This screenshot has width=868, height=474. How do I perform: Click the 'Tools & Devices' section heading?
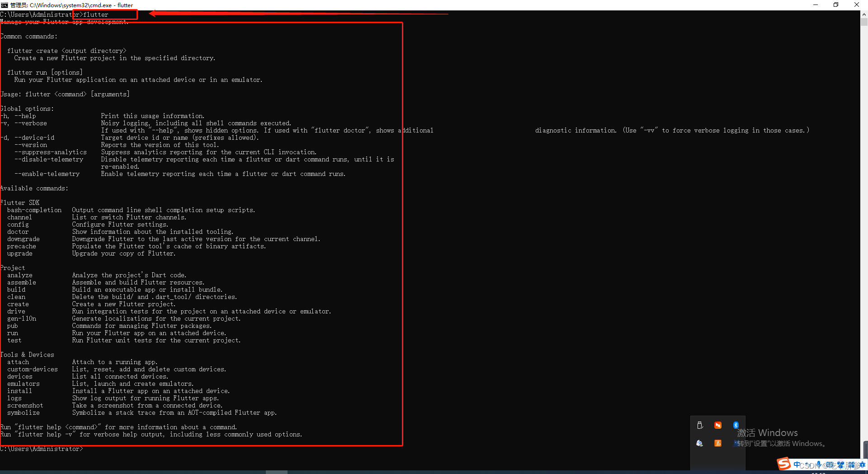click(x=27, y=355)
